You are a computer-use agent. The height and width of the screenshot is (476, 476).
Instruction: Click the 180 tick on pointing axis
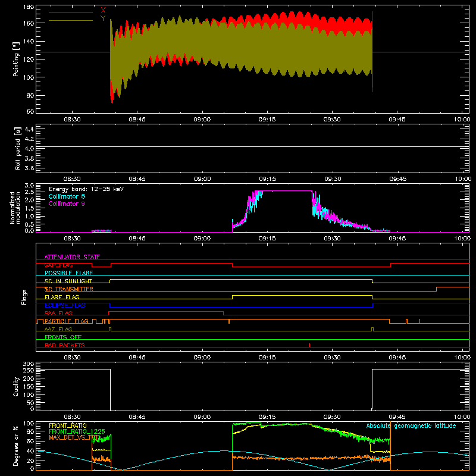tap(29, 7)
